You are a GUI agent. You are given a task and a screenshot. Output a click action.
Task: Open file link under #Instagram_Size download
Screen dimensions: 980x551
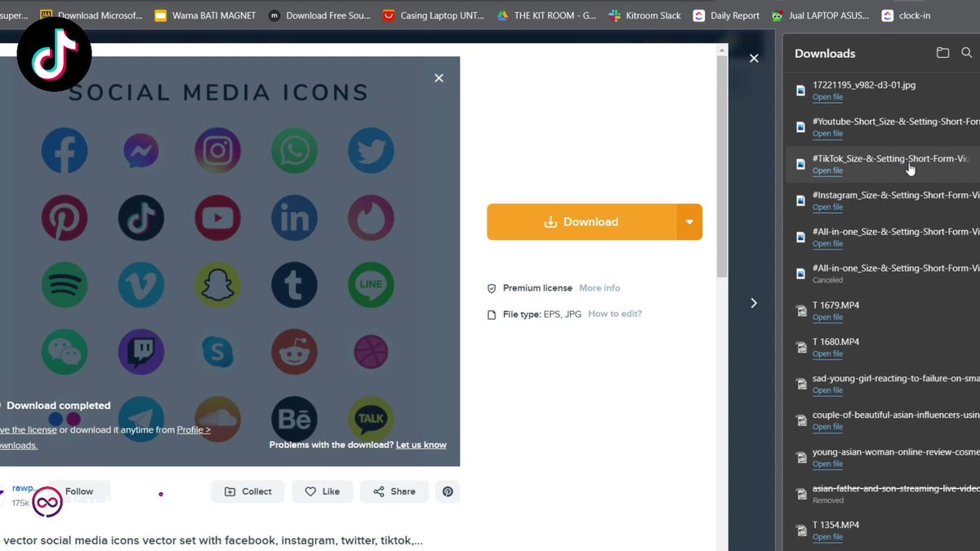827,207
